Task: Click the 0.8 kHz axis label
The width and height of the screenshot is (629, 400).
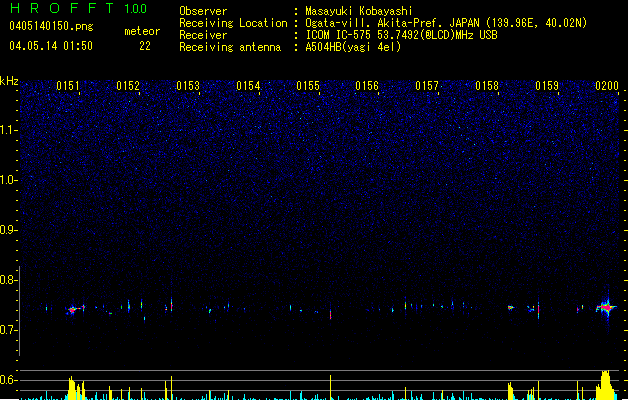Action: (x=8, y=280)
